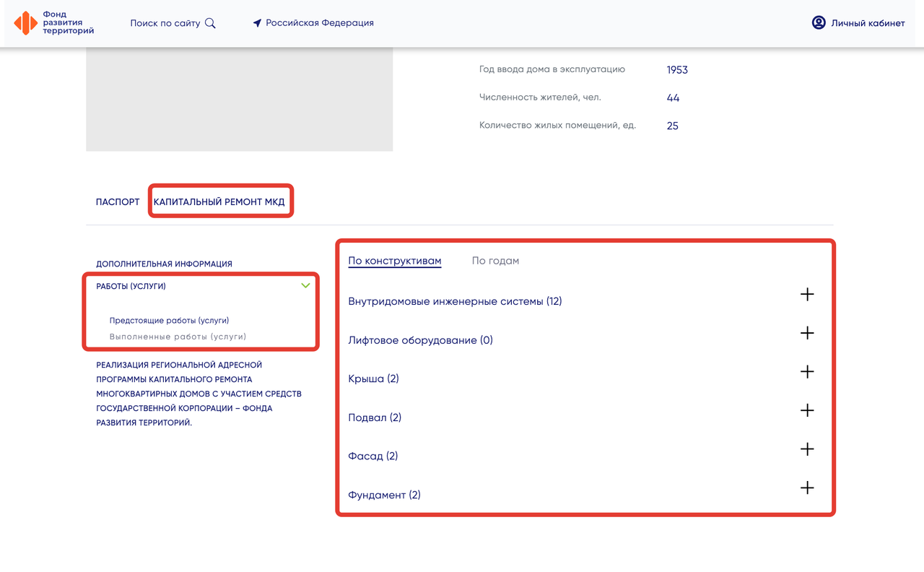Image resolution: width=924 pixels, height=572 pixels.
Task: Collapse Работы (услуги) green chevron
Action: [x=305, y=286]
